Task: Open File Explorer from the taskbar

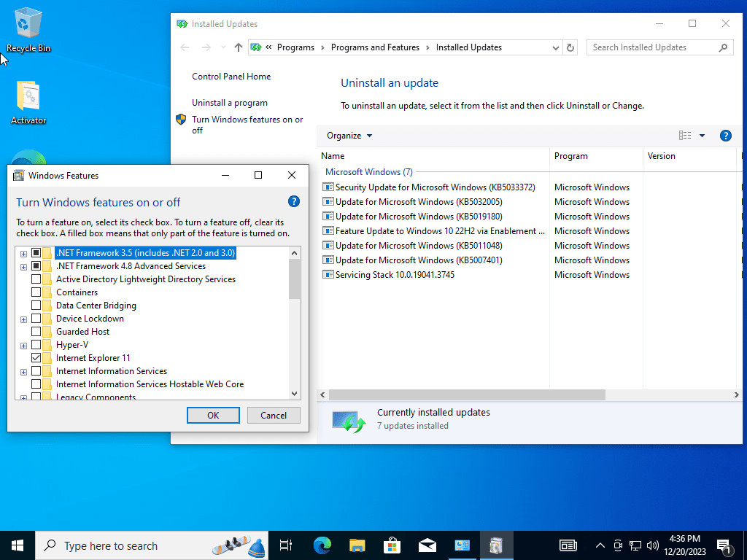Action: (x=357, y=545)
